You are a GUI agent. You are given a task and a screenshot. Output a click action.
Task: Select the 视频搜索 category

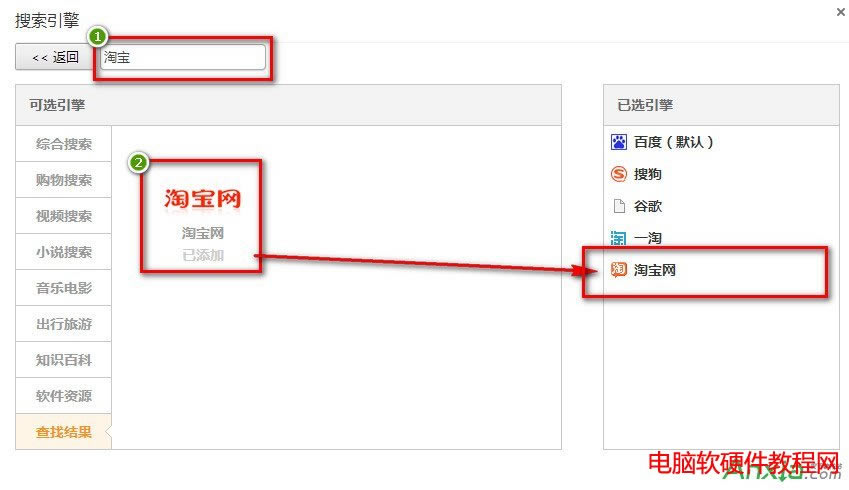[x=63, y=216]
